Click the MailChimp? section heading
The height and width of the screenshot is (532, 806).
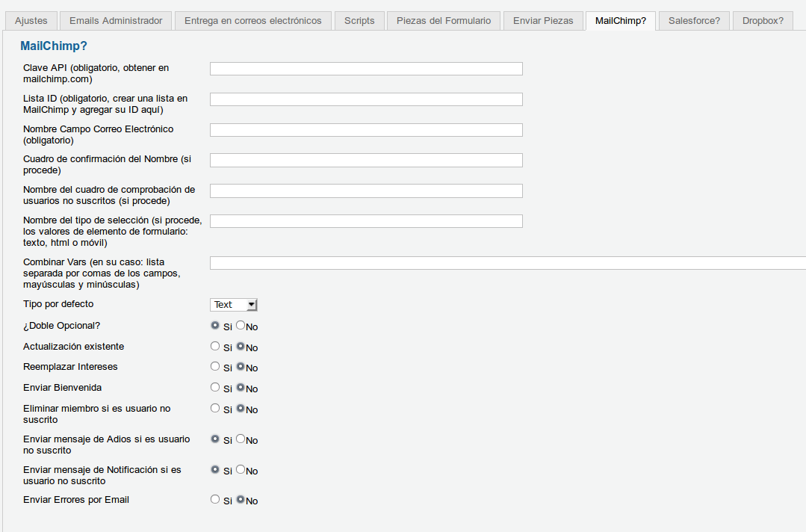pos(54,46)
